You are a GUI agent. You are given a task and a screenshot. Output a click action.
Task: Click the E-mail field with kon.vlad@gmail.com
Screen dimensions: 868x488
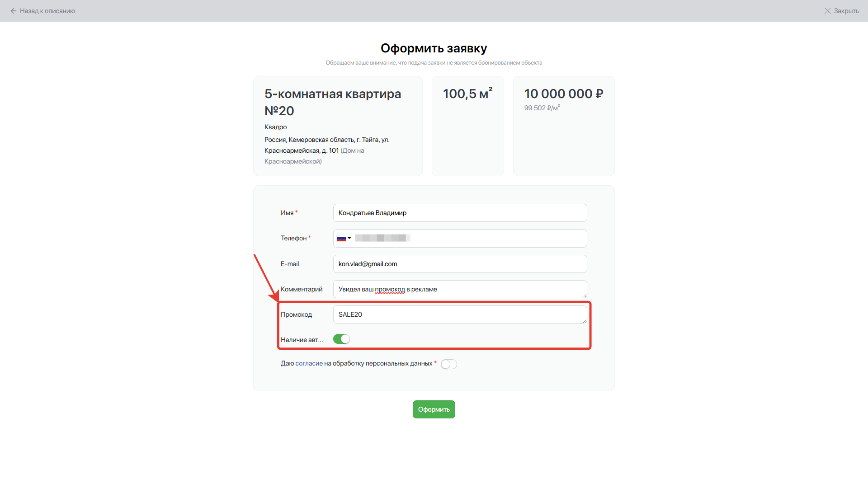[460, 264]
